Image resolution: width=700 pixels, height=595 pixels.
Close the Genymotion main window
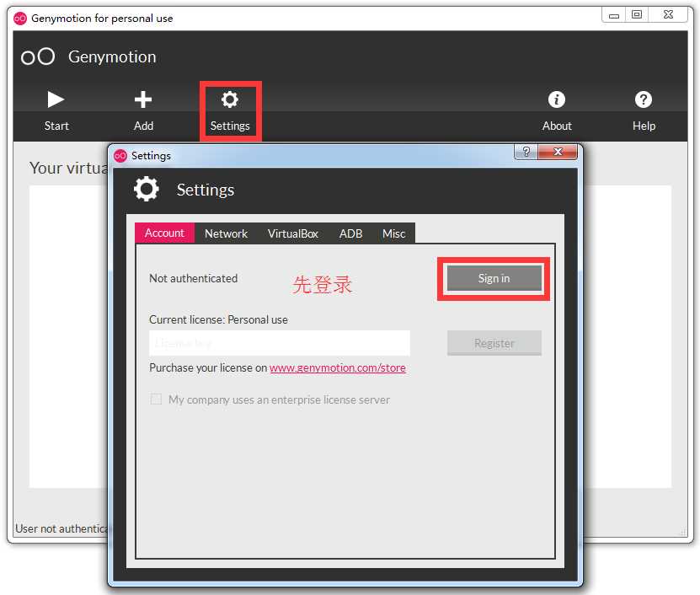[668, 14]
